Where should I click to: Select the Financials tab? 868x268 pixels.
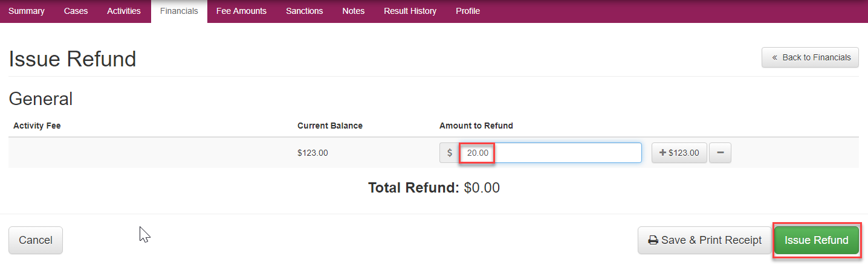click(x=179, y=11)
